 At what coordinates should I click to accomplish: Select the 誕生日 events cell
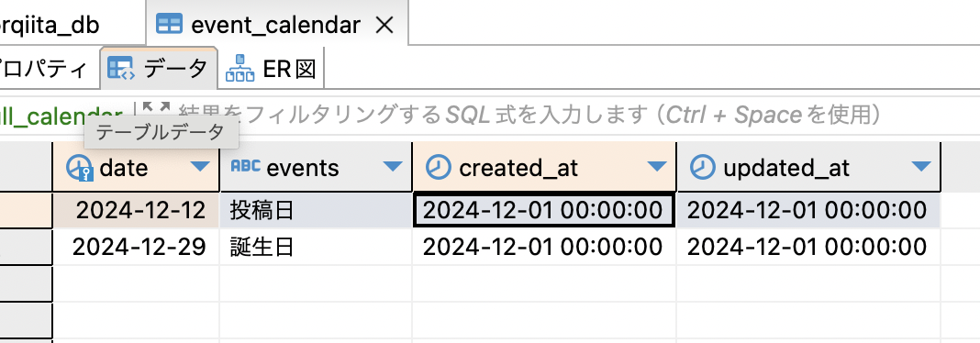click(x=316, y=248)
